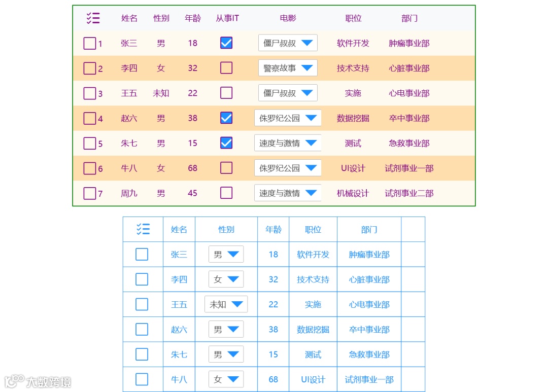This screenshot has height=392, width=548.
Task: Click the 职位 header in the top table
Action: point(353,18)
